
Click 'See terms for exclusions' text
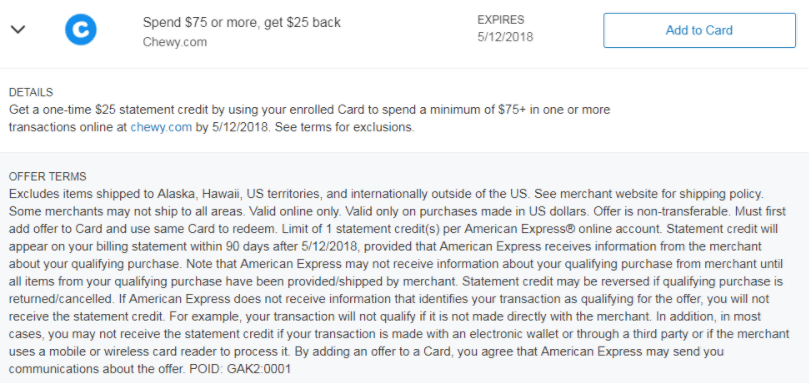[344, 127]
